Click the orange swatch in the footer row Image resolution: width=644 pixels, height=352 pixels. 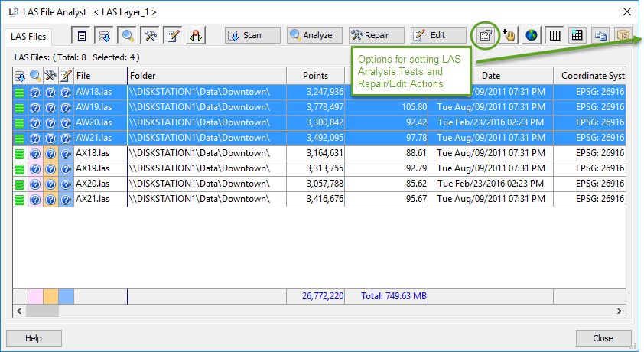(x=50, y=297)
